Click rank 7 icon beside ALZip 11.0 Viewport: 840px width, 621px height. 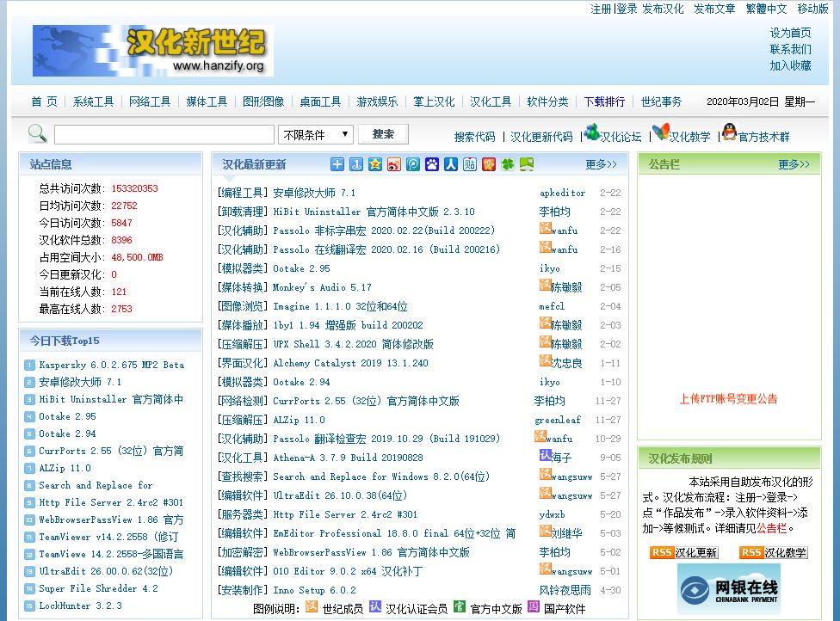29,469
